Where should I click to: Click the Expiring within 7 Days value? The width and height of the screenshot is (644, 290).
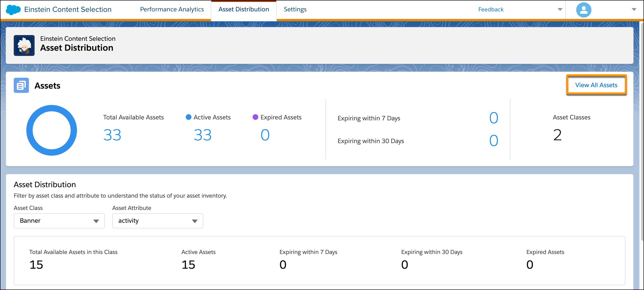[x=494, y=118]
